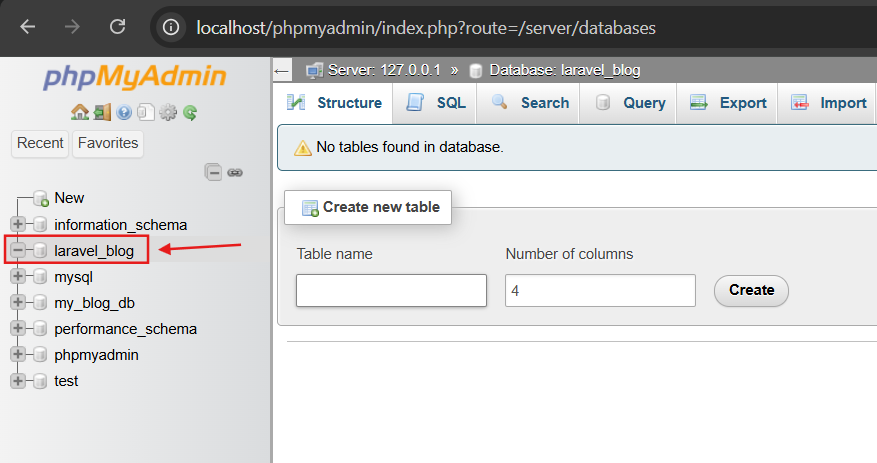Image resolution: width=877 pixels, height=463 pixels.
Task: Select test in database tree
Action: (66, 381)
